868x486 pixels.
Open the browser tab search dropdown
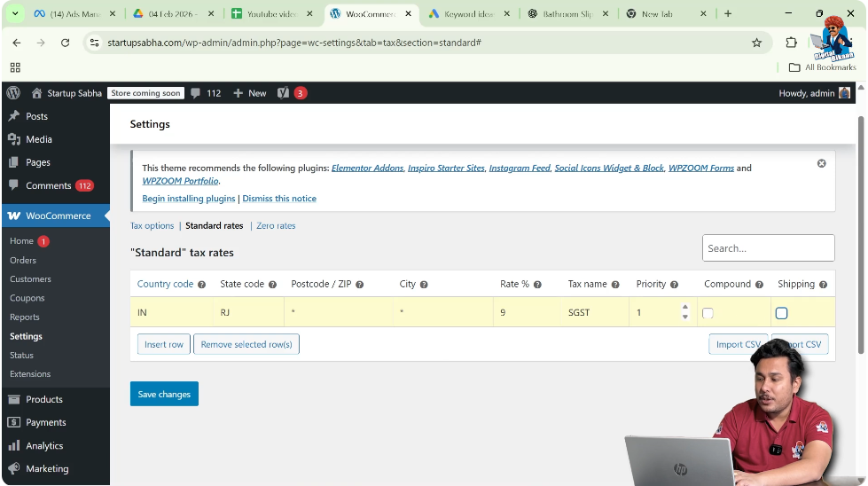(x=15, y=14)
